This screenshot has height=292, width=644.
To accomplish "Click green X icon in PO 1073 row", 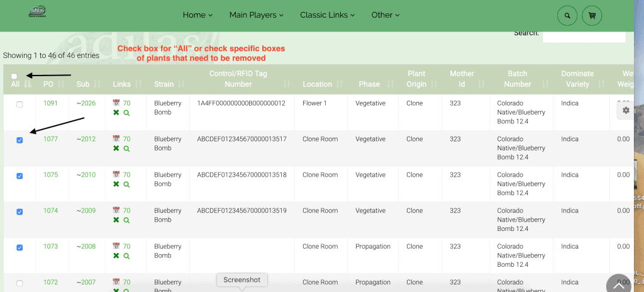I will 116,255.
